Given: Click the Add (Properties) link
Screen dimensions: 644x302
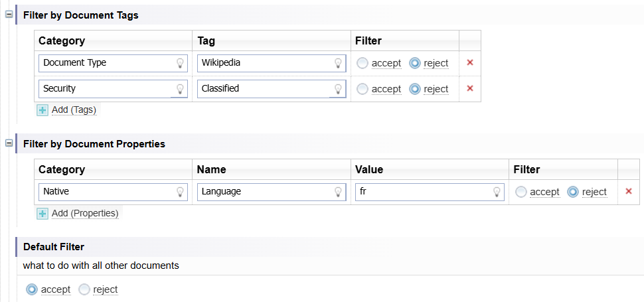Looking at the screenshot, I should click(84, 213).
